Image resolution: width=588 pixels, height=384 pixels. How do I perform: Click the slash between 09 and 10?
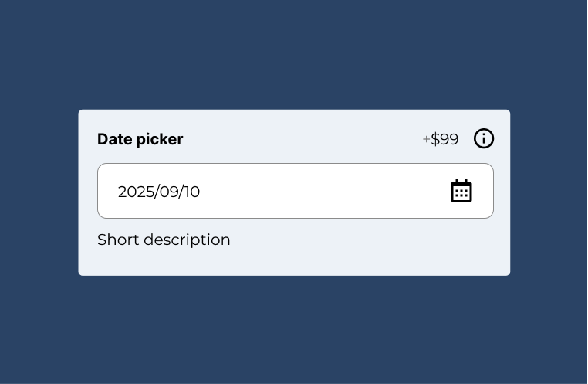click(181, 192)
